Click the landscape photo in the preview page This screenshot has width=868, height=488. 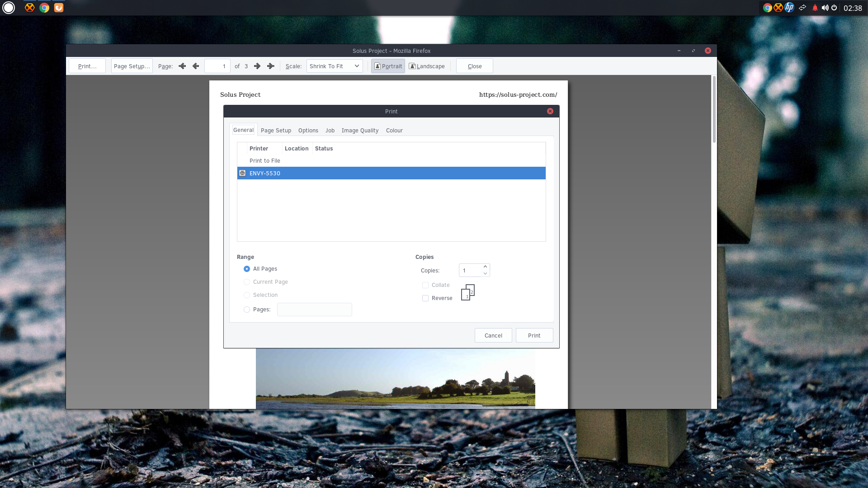[x=396, y=379]
